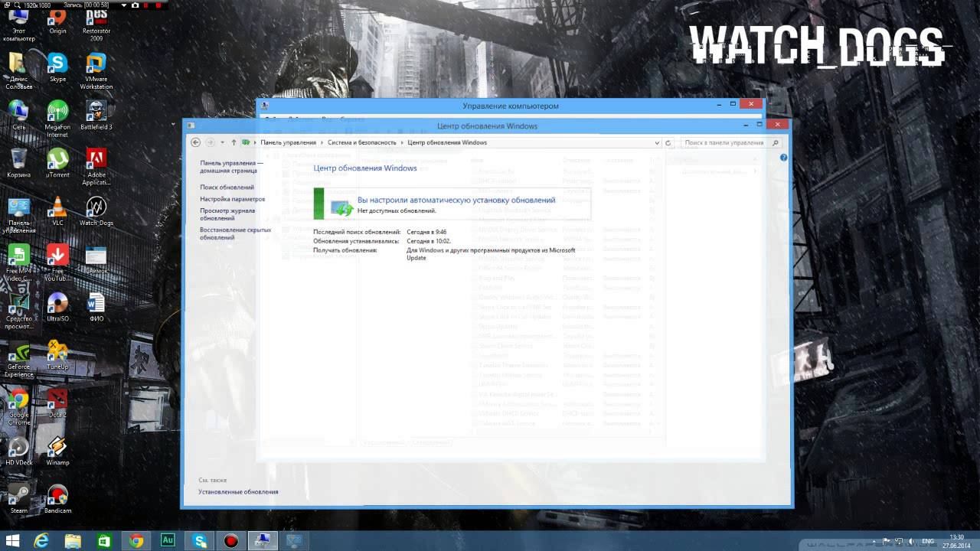This screenshot has height=551, width=980.
Task: Open the Windows Store taskbar icon
Action: [x=104, y=541]
